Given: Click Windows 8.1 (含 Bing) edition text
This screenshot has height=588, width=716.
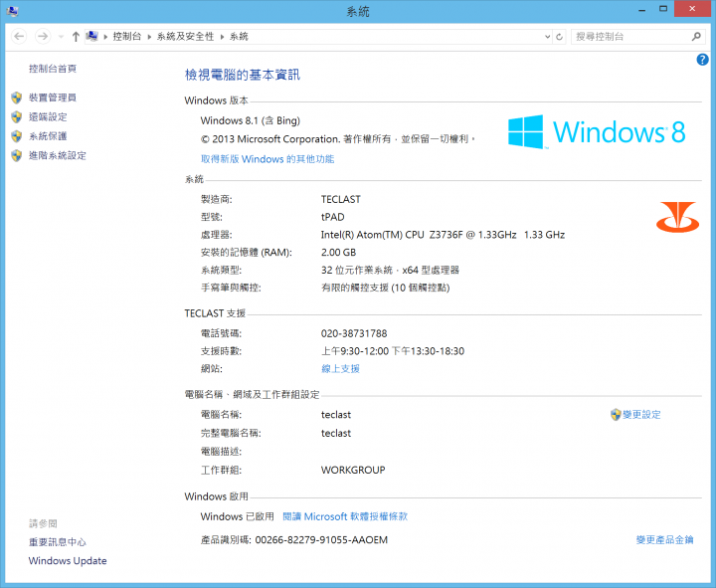Looking at the screenshot, I should [x=251, y=120].
